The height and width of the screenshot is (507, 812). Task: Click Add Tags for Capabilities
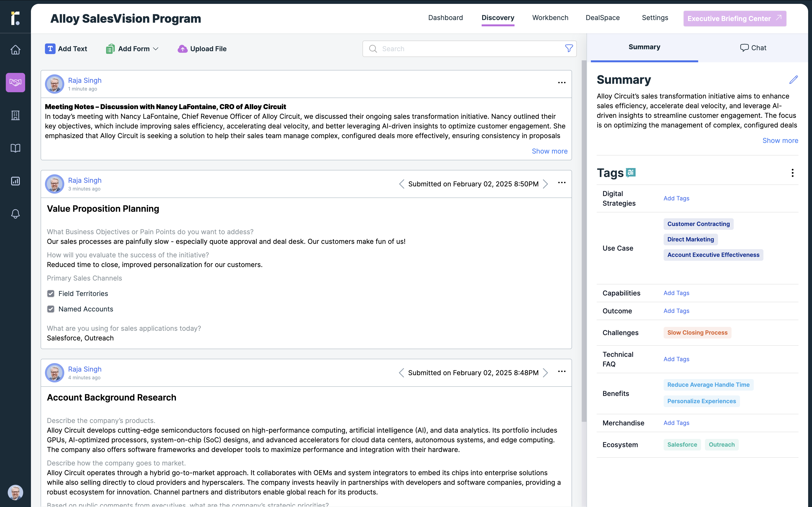pyautogui.click(x=676, y=293)
